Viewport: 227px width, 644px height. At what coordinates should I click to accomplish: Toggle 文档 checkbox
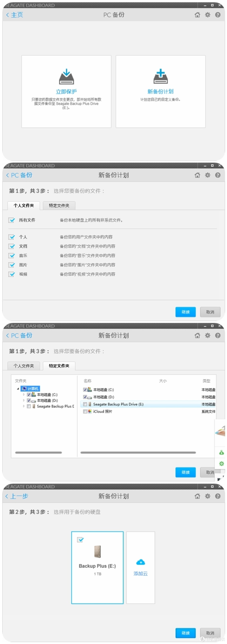point(12,246)
